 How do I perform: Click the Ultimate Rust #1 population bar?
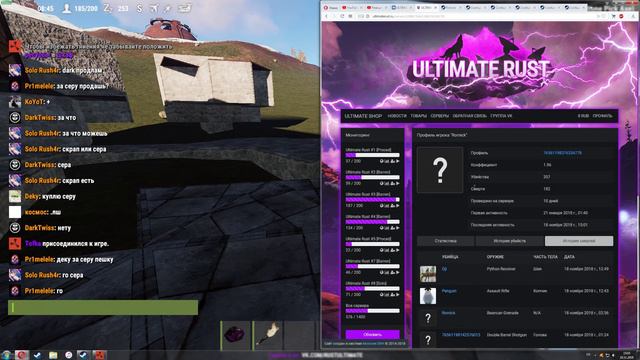[x=372, y=155]
